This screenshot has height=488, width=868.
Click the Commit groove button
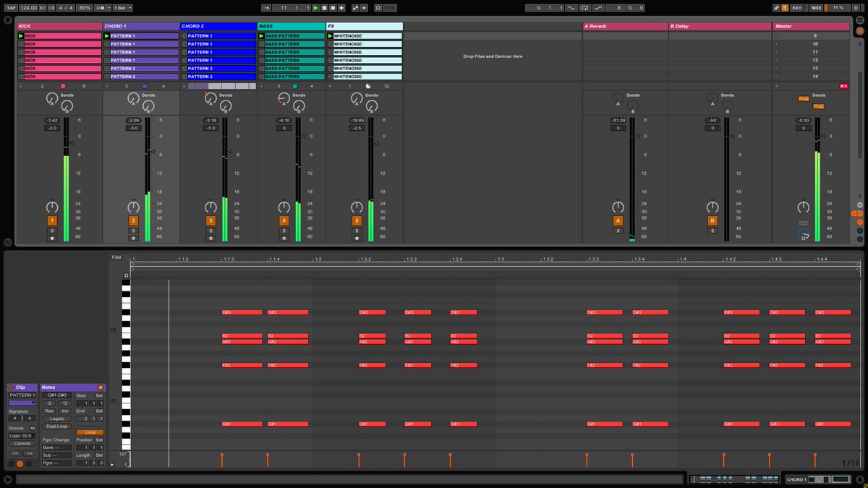click(22, 444)
